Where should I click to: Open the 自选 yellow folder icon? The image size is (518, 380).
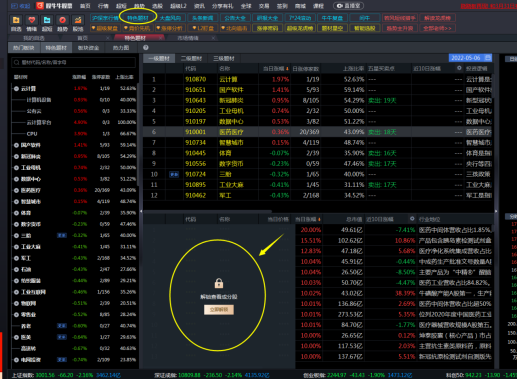[16, 20]
